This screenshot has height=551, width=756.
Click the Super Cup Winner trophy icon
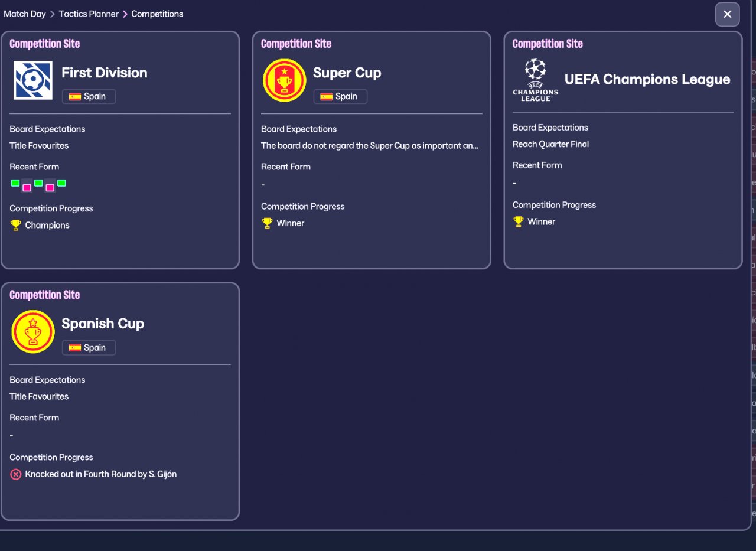(267, 223)
